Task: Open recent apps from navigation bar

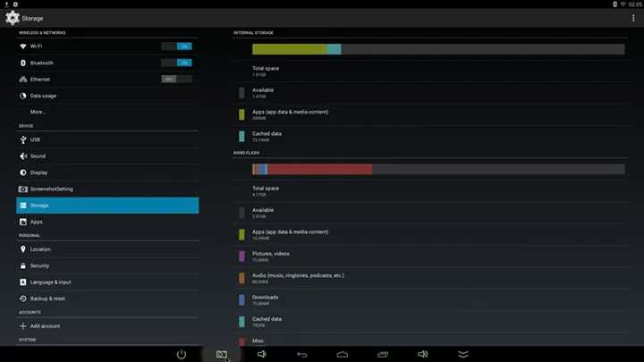Action: tap(383, 354)
